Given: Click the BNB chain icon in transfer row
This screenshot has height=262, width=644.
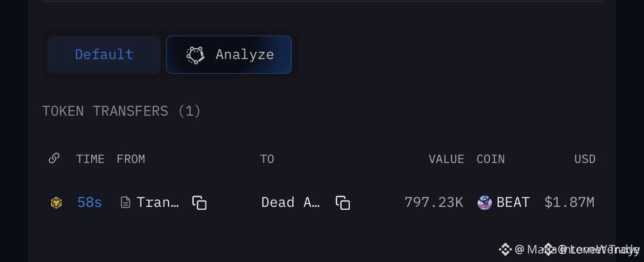Looking at the screenshot, I should (57, 202).
